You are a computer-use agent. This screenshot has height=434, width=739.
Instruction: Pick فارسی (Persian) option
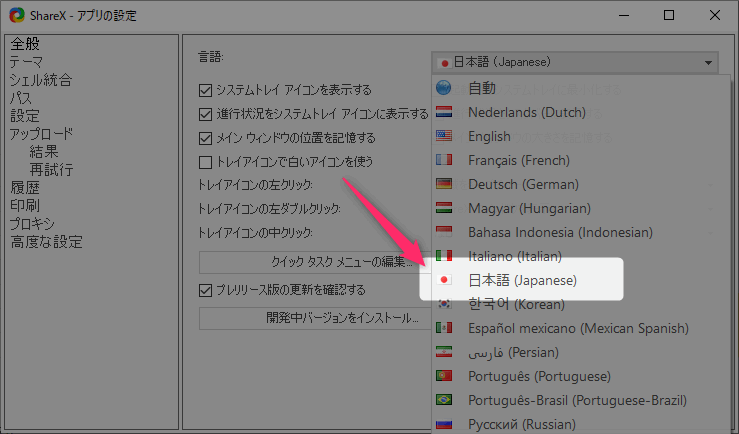[582, 352]
